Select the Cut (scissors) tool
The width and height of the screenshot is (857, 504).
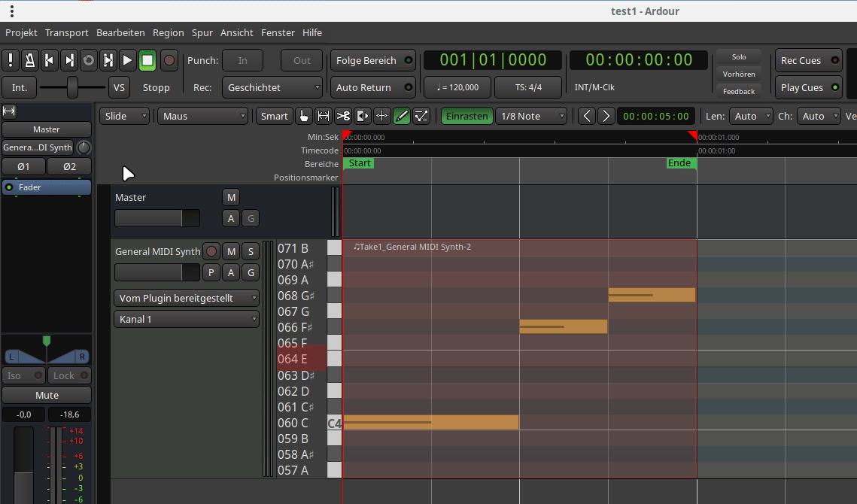(x=343, y=116)
